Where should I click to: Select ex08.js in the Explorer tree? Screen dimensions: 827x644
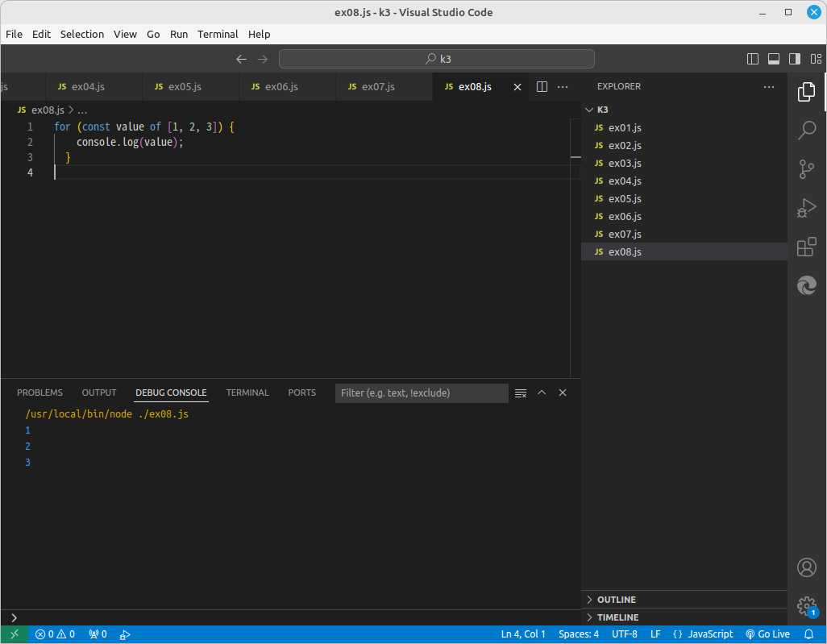tap(684, 252)
